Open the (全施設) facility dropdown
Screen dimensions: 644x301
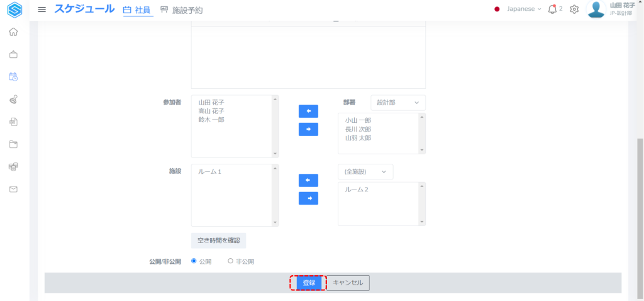365,172
